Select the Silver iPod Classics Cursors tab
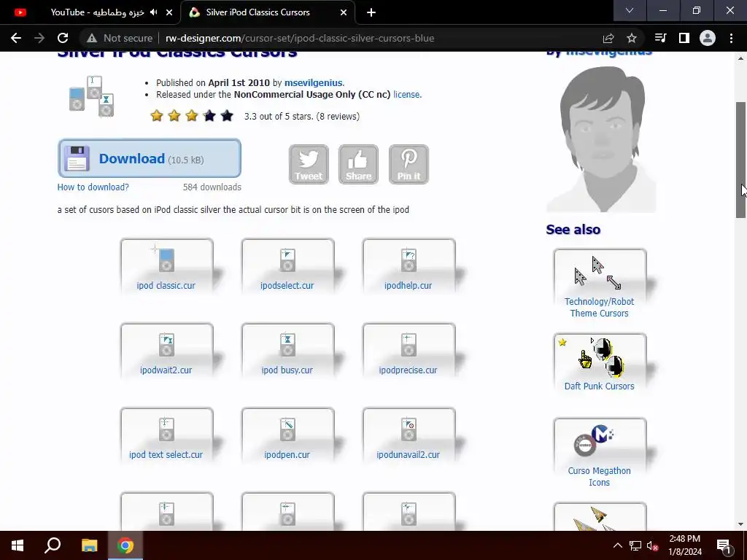 [x=268, y=12]
